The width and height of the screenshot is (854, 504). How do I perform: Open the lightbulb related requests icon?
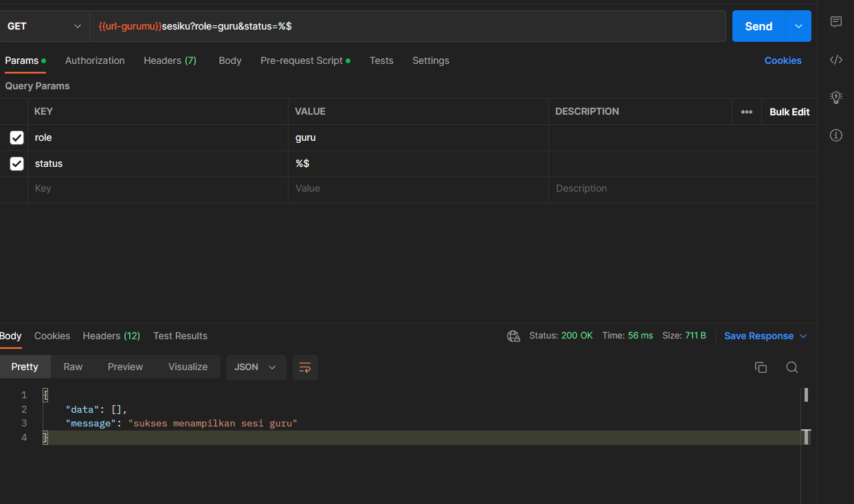(x=836, y=97)
